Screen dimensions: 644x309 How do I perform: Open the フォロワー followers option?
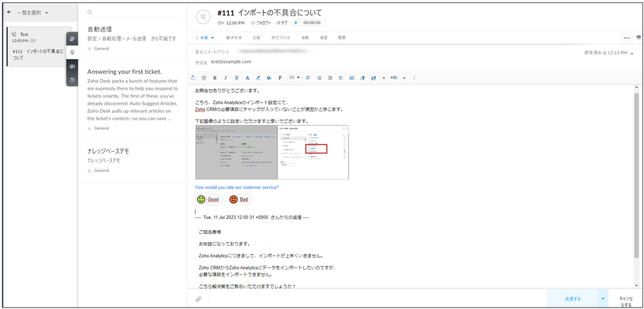[x=261, y=23]
